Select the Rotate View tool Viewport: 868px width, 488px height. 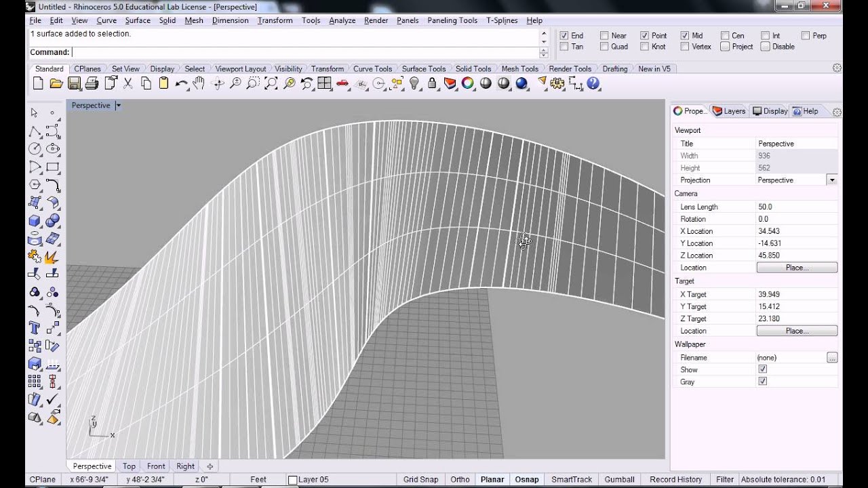[x=218, y=83]
